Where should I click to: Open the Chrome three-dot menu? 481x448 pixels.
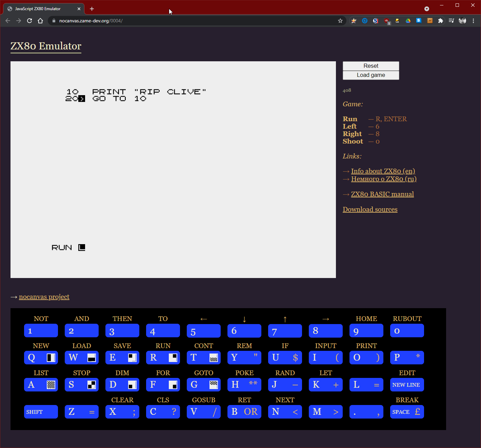pos(473,21)
